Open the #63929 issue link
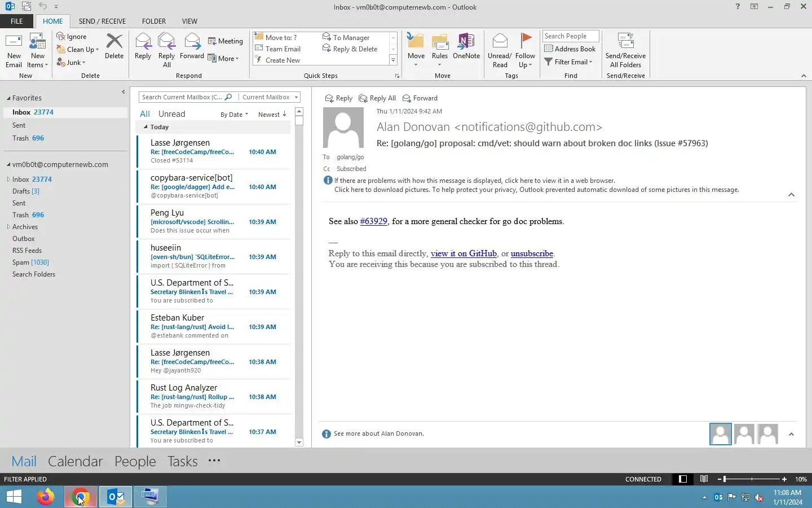 coord(374,221)
